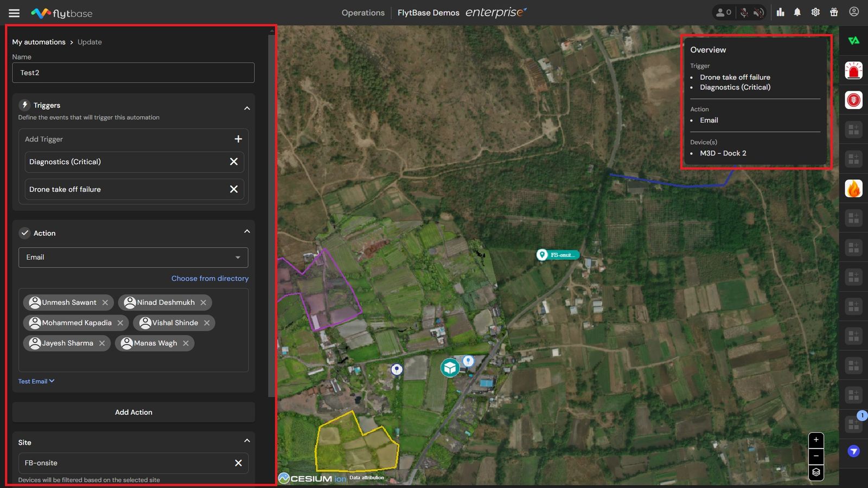Screen dimensions: 868x488
Task: Click the plus icon to add trigger
Action: point(238,139)
